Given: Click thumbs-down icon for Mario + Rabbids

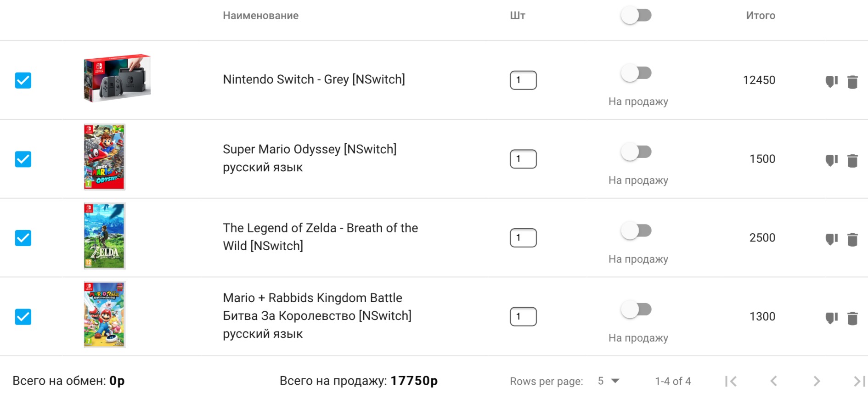Looking at the screenshot, I should click(831, 318).
